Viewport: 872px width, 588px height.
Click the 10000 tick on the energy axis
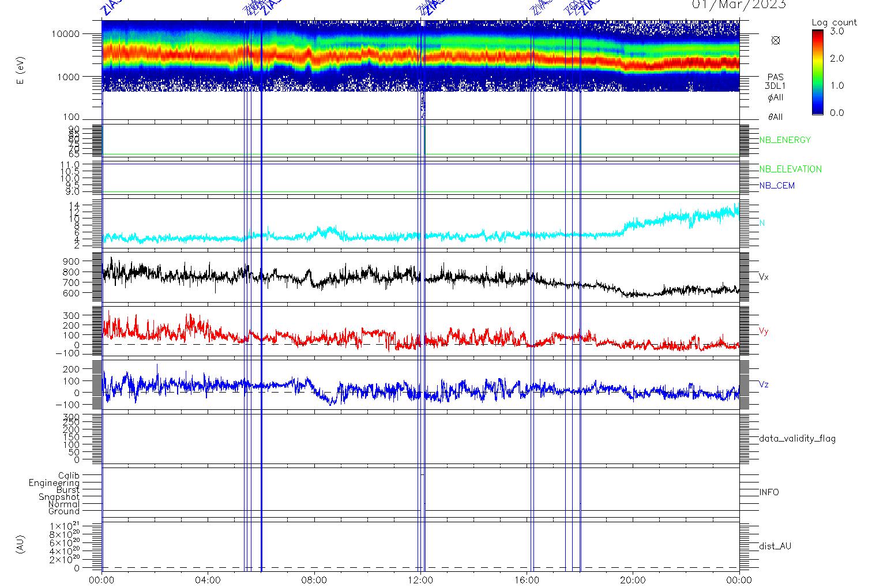[x=65, y=34]
